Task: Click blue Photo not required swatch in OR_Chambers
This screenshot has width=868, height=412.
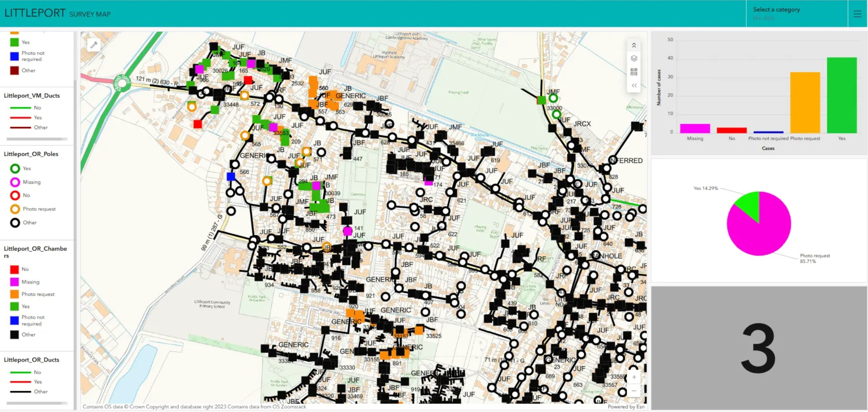Action: (14, 320)
